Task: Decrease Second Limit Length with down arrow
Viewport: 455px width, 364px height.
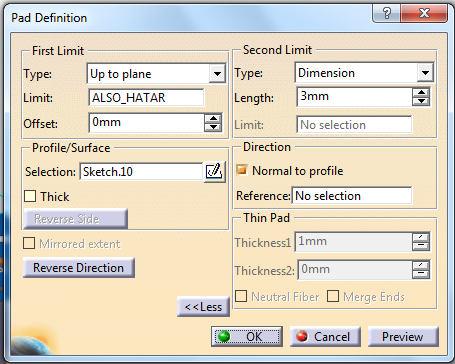Action: 421,101
